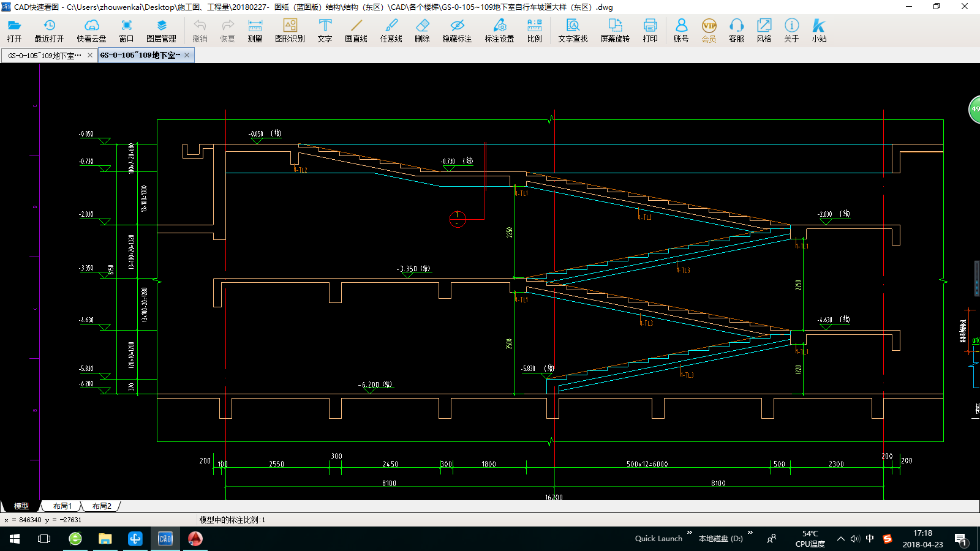Open the 最近打开 recent files tool

(49, 31)
